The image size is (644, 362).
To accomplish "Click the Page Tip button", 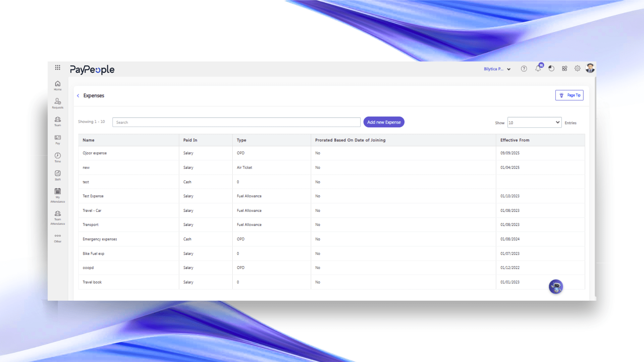I will [x=569, y=95].
